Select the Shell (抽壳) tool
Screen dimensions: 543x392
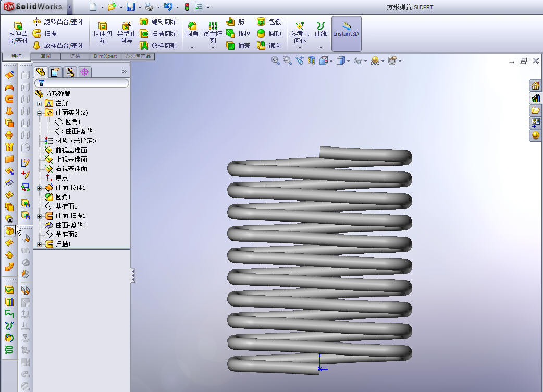pos(238,45)
